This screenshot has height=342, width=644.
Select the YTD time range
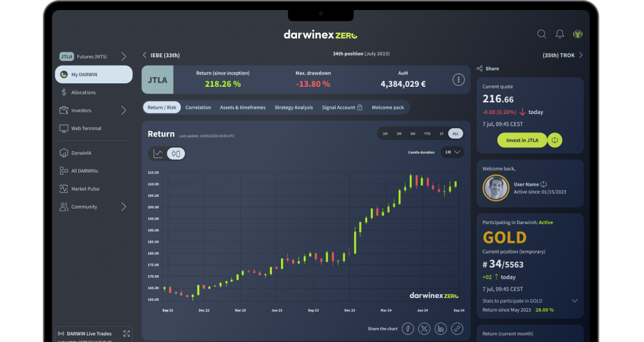click(427, 134)
